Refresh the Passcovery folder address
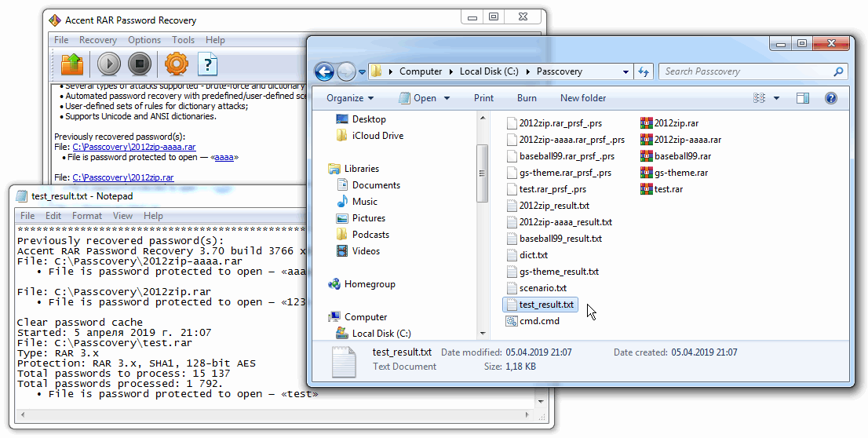The image size is (868, 438). point(644,71)
